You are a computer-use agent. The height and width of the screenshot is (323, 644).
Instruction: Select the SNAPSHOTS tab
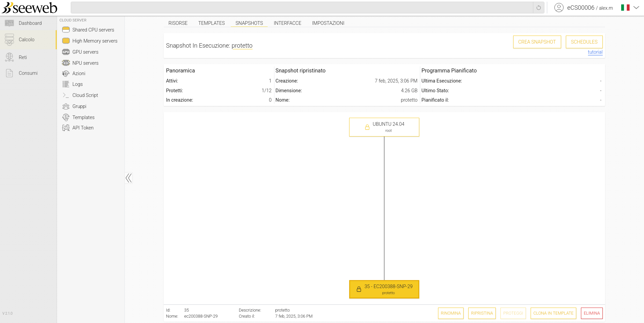pyautogui.click(x=249, y=23)
